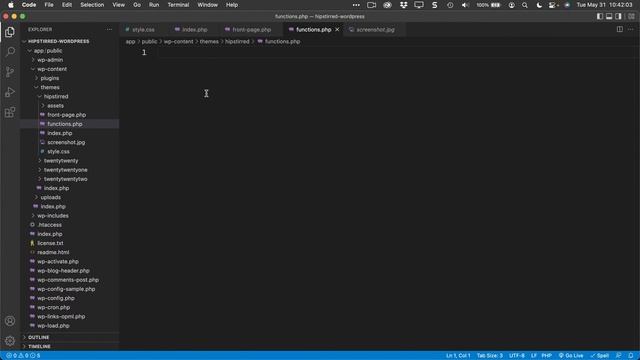Go to line via Ln 1, Col 1
Image resolution: width=640 pixels, height=360 pixels.
[x=458, y=356]
